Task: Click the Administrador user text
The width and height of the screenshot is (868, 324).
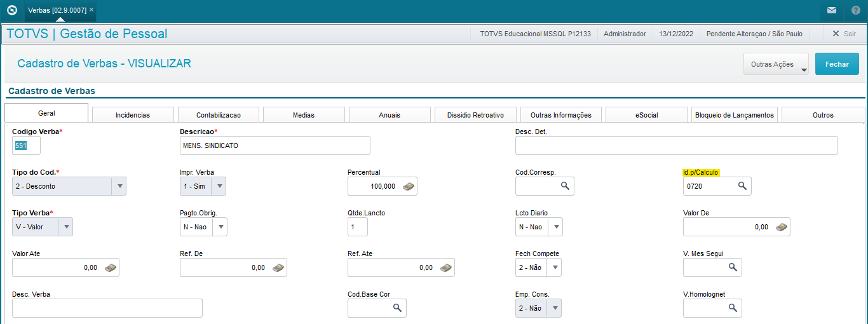Action: tap(625, 34)
